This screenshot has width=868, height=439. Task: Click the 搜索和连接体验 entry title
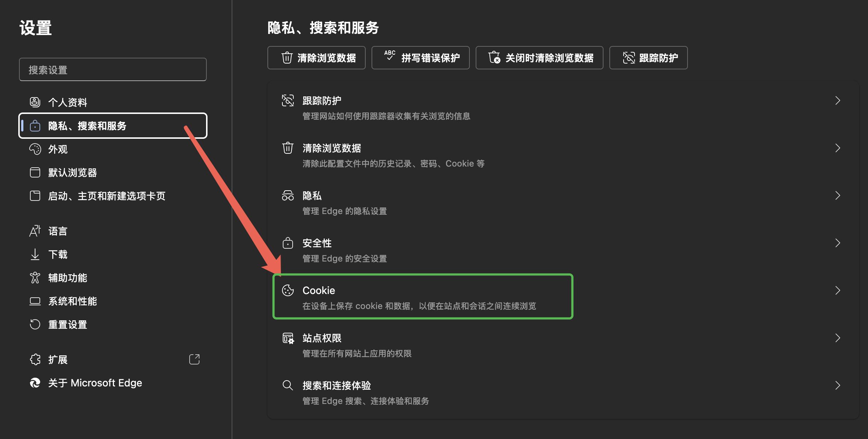tap(336, 385)
